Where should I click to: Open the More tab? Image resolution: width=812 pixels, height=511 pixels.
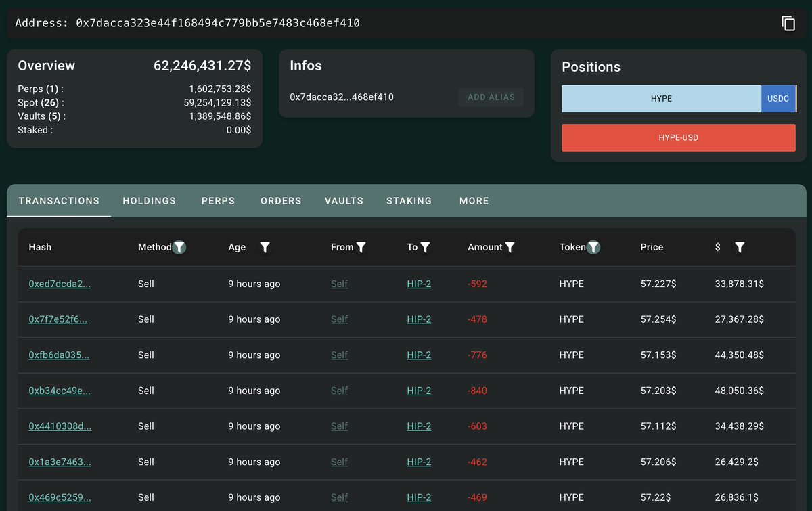point(474,201)
